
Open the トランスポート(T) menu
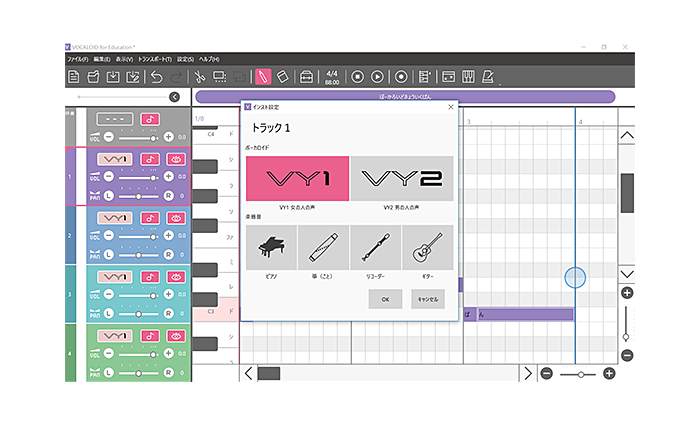coord(154,59)
